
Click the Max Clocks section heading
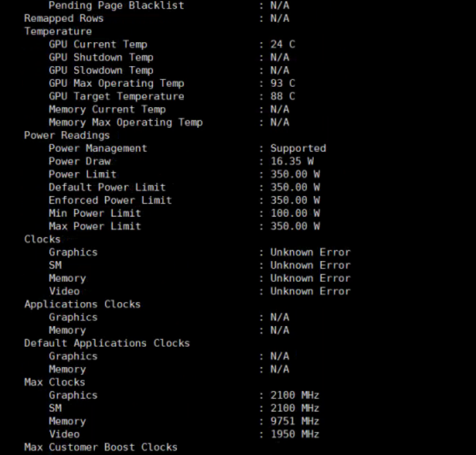55,382
